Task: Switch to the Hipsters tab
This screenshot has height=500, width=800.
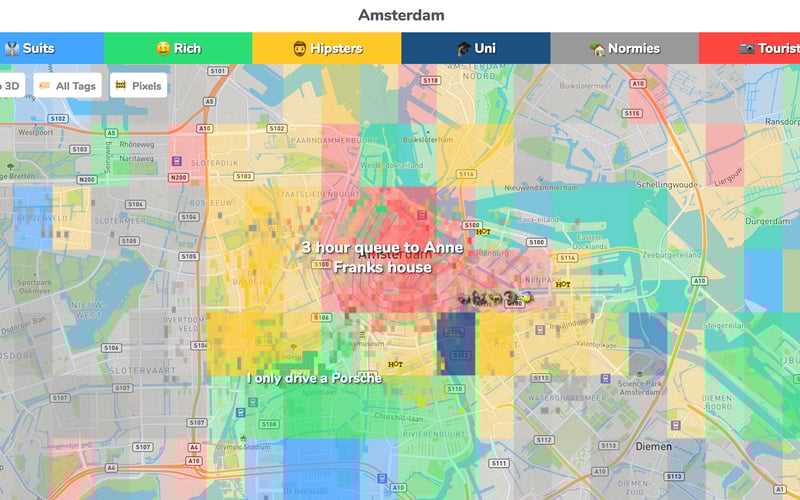Action: [x=327, y=48]
